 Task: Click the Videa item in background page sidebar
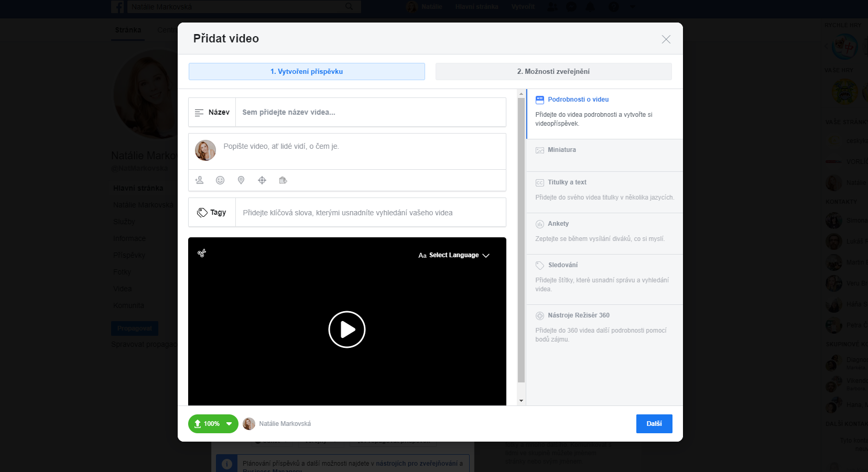(123, 289)
